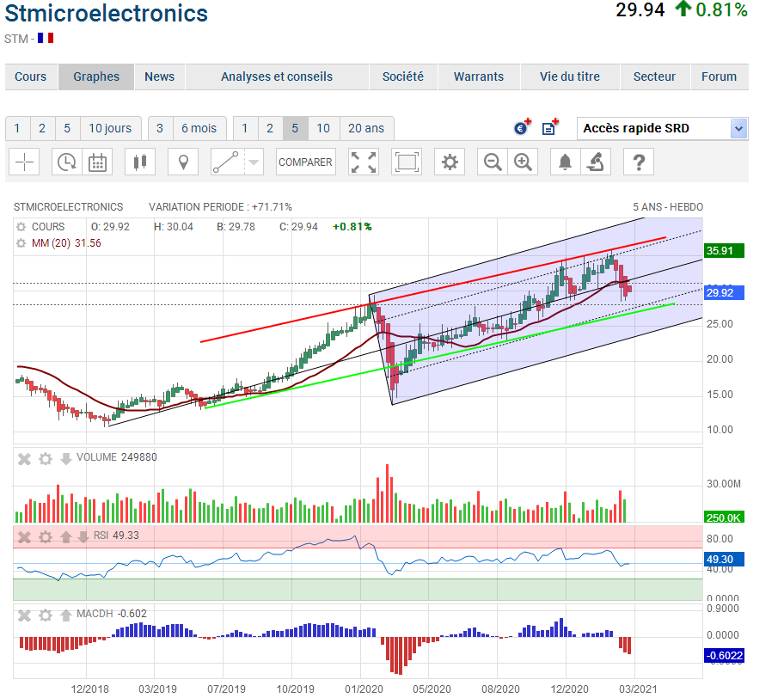Image resolution: width=784 pixels, height=698 pixels.
Task: Open RSI indicator settings gear
Action: [x=46, y=537]
